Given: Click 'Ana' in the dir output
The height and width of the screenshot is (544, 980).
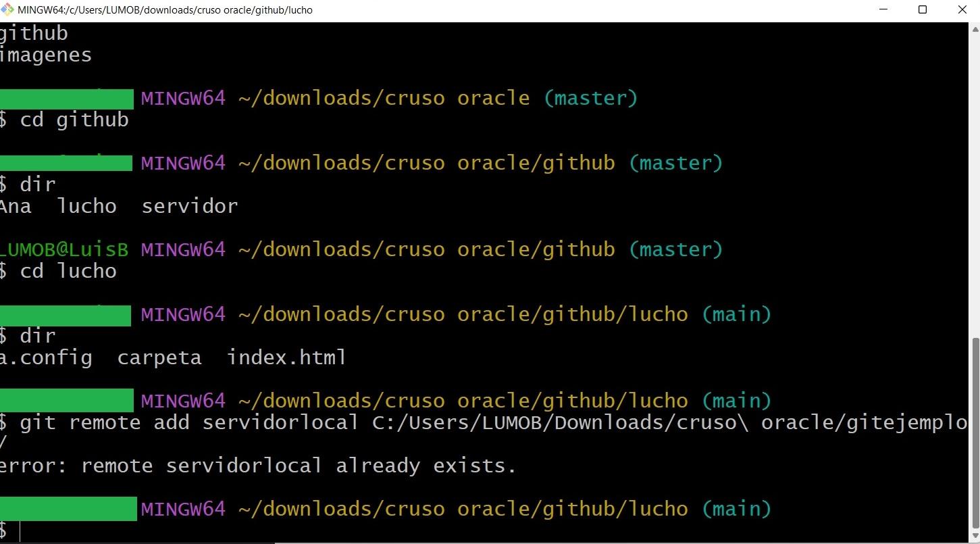Looking at the screenshot, I should click(x=16, y=206).
